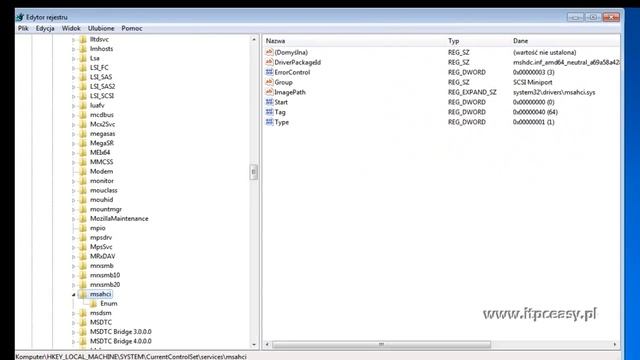Expand the mountmgr key
The width and height of the screenshot is (640, 360).
click(73, 209)
